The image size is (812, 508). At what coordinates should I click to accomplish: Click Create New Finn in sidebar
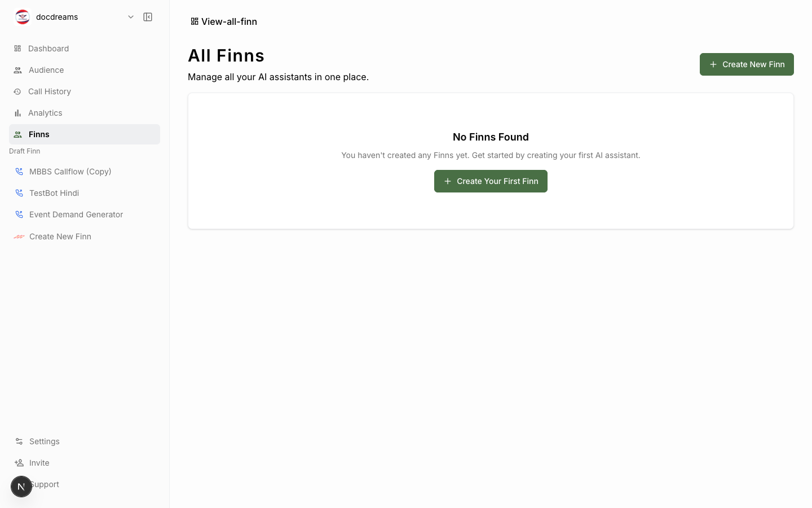85,237
